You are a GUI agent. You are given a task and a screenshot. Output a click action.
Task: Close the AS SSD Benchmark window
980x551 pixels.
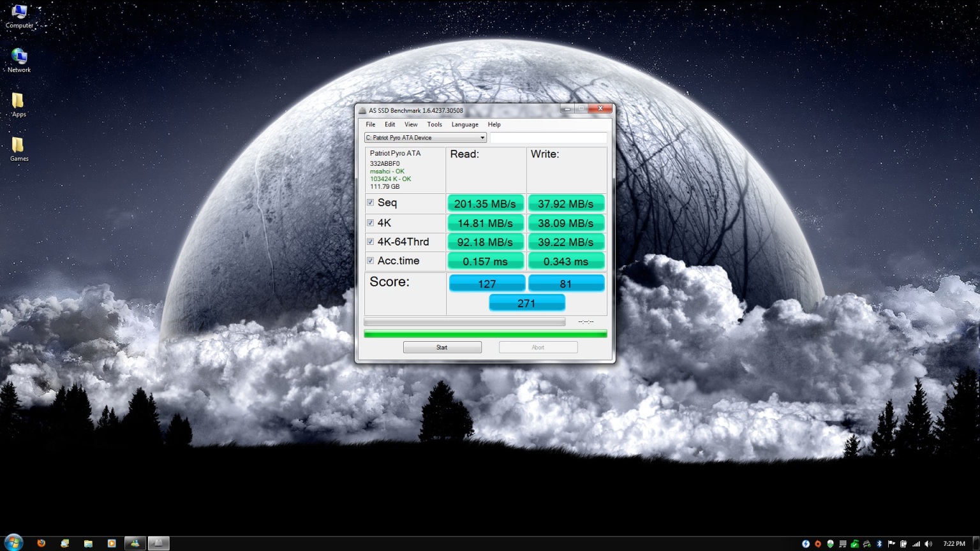pyautogui.click(x=600, y=108)
